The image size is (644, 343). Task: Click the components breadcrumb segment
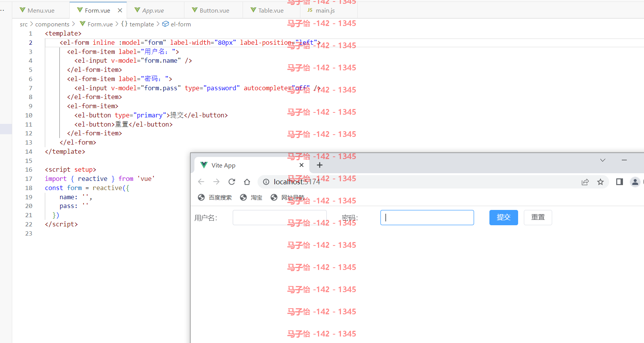click(52, 24)
